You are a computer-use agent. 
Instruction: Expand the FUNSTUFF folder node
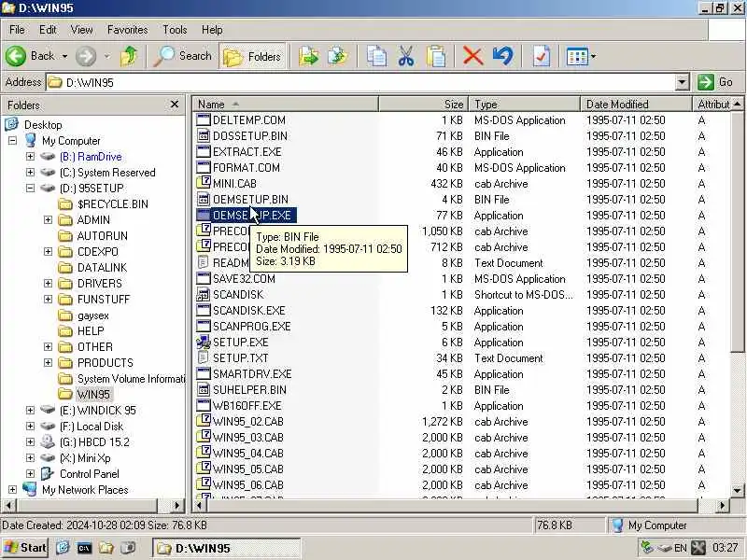coord(48,299)
